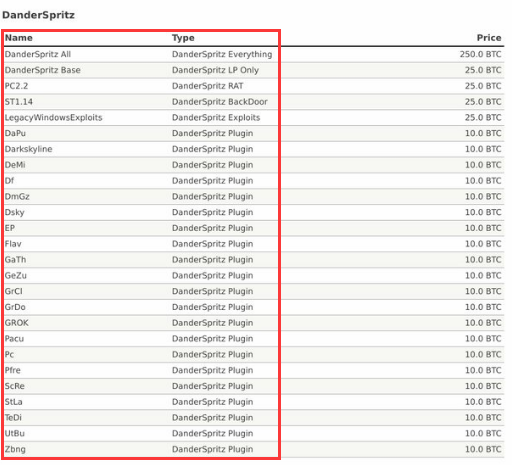
Task: Click the type cell in the Darkskyline row
Action: (x=212, y=149)
